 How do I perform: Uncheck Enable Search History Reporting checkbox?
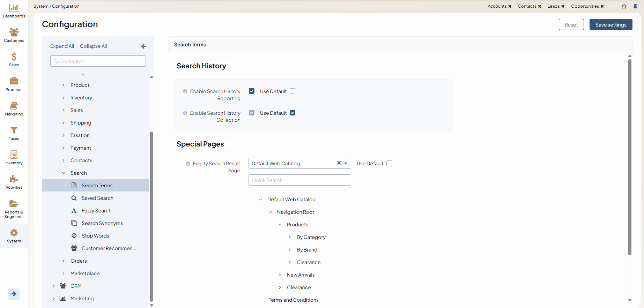click(252, 91)
